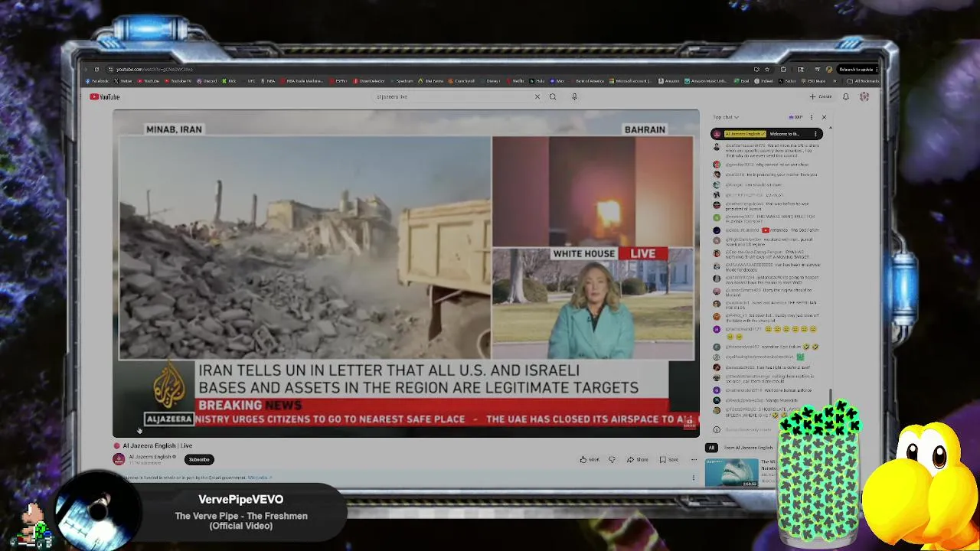
Task: Open the Wikipedia link about channel funding
Action: point(258,478)
